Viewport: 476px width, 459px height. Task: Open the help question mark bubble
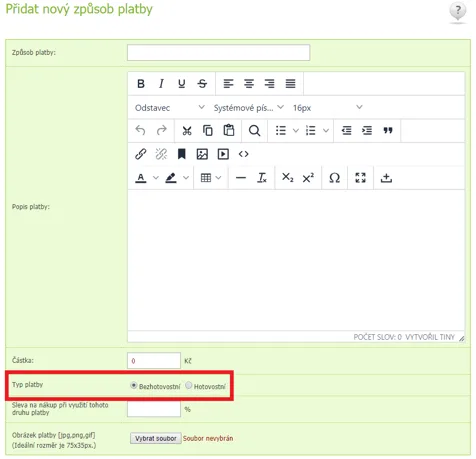458,11
